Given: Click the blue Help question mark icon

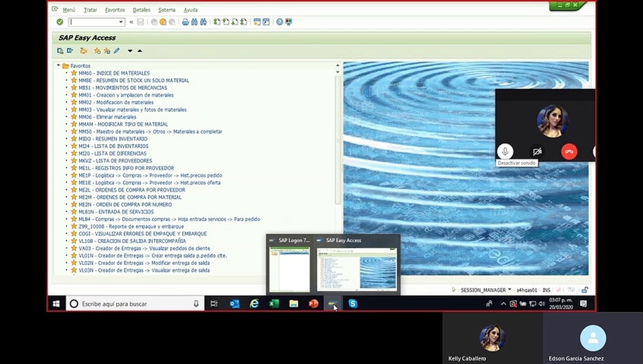Looking at the screenshot, I should point(280,22).
